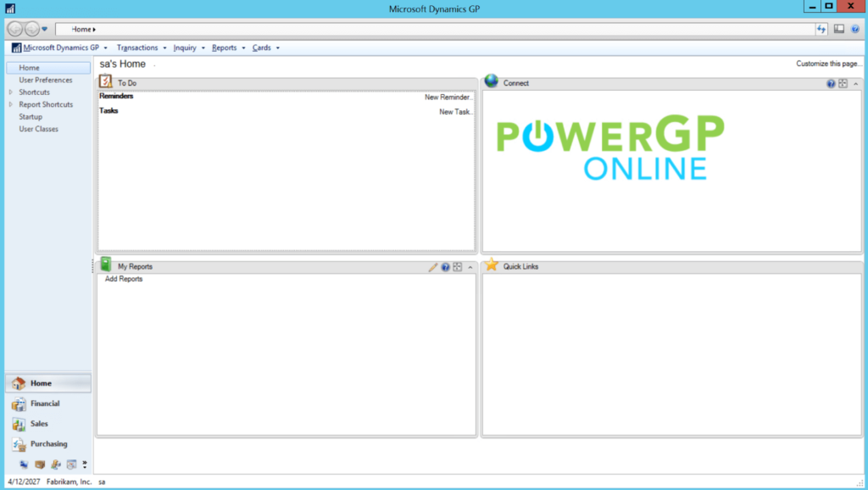Open the Inquiry menu

coord(185,47)
